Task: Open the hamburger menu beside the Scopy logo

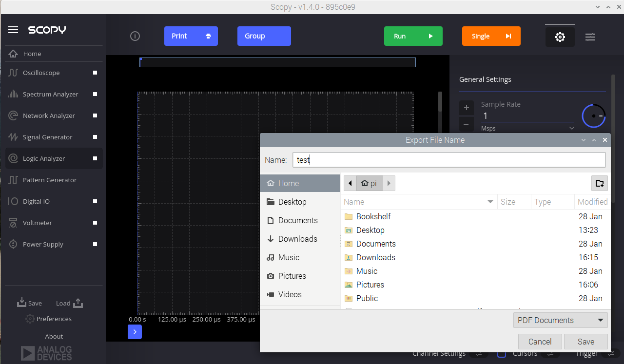Action: (x=13, y=30)
